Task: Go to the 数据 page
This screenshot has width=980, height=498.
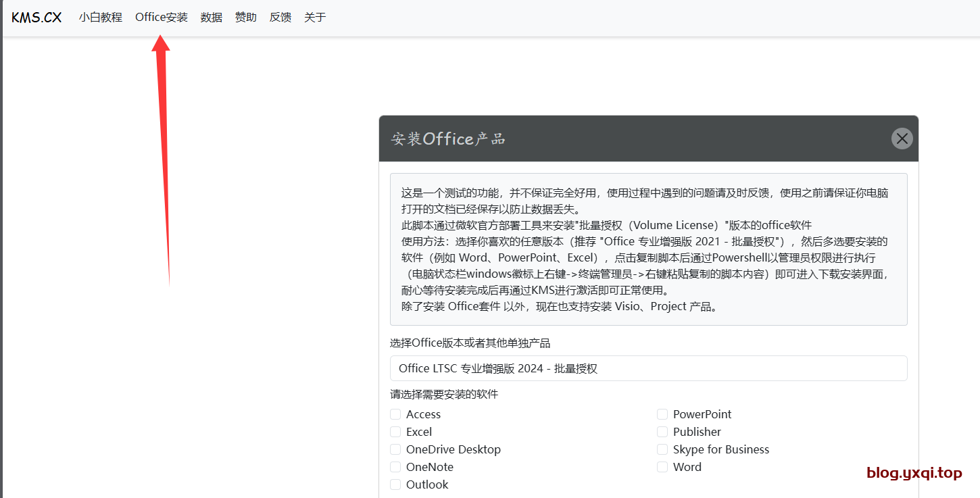Action: click(212, 18)
